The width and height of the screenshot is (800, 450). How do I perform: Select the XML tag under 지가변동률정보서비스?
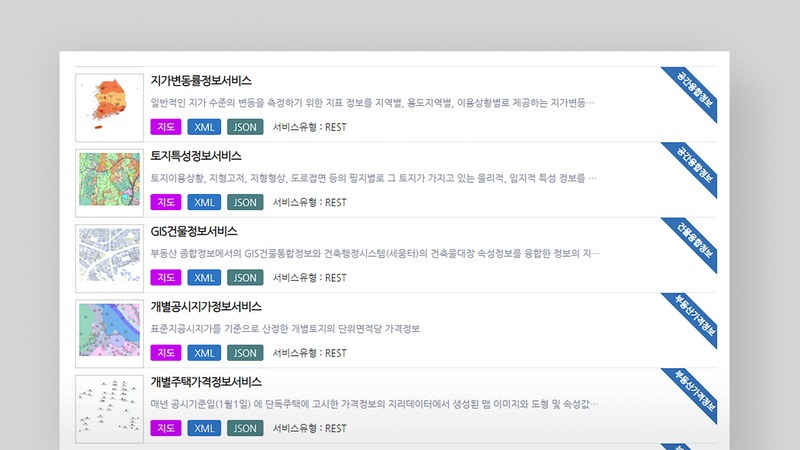tap(204, 127)
